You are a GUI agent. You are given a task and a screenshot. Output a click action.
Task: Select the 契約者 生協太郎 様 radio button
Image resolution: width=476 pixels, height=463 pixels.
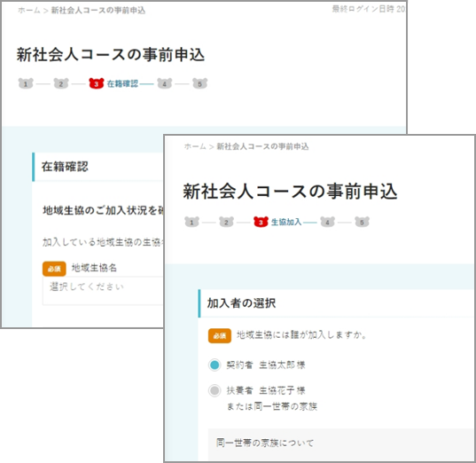click(x=215, y=365)
